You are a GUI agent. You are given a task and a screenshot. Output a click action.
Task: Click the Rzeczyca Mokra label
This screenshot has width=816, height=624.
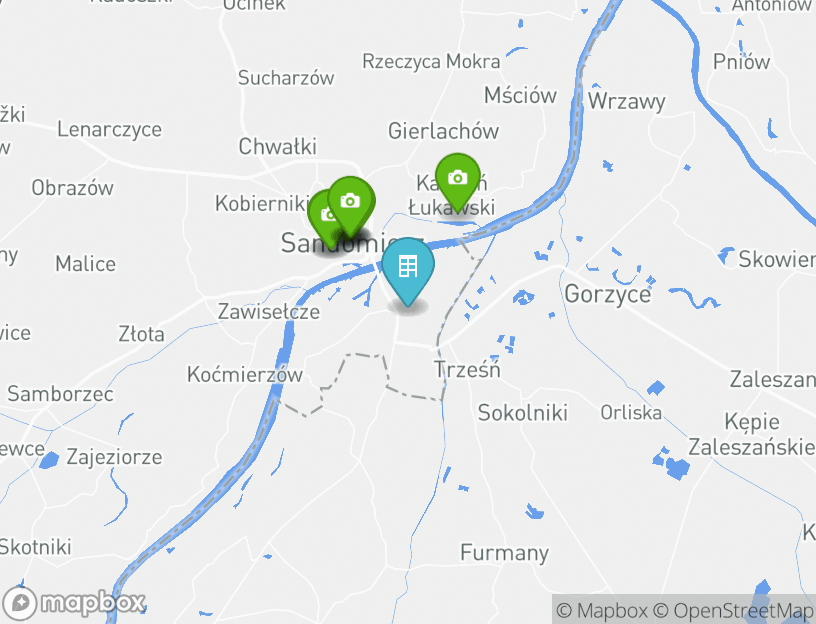point(431,61)
